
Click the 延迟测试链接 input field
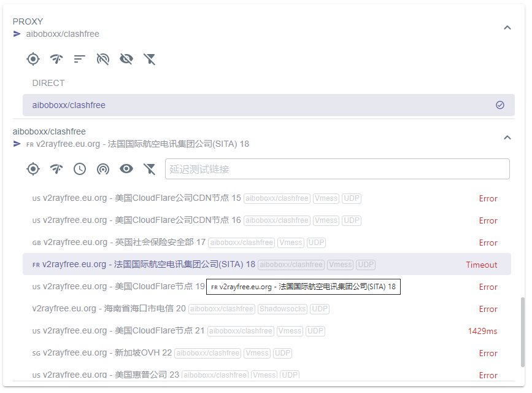[337, 169]
